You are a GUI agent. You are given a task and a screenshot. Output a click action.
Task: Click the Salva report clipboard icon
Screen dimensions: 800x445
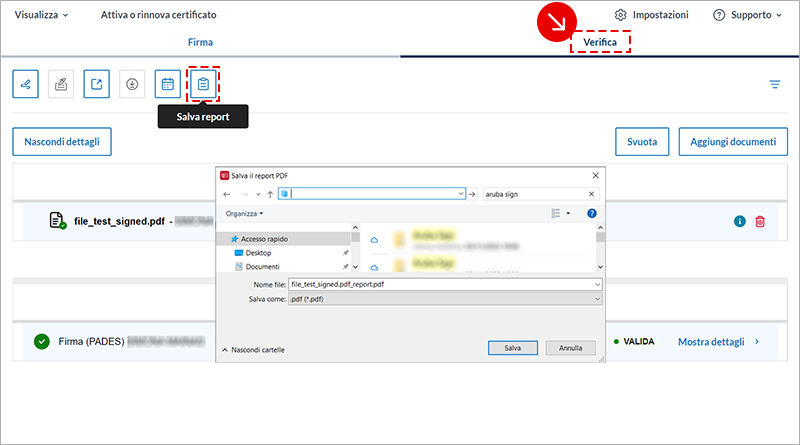click(x=203, y=85)
